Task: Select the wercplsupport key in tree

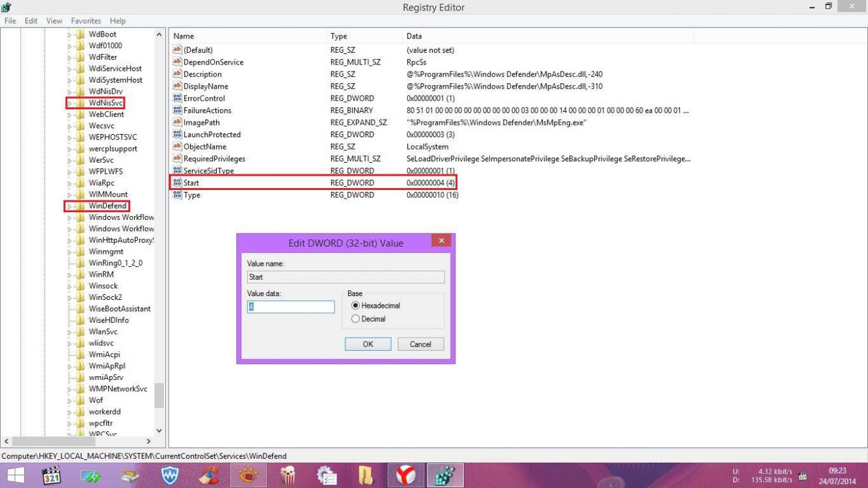Action: click(113, 148)
